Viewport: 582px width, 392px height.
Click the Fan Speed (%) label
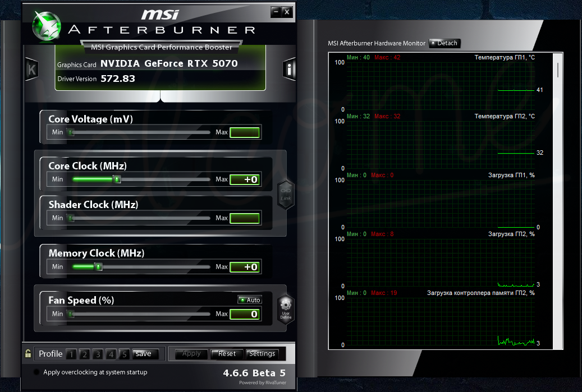[81, 301]
